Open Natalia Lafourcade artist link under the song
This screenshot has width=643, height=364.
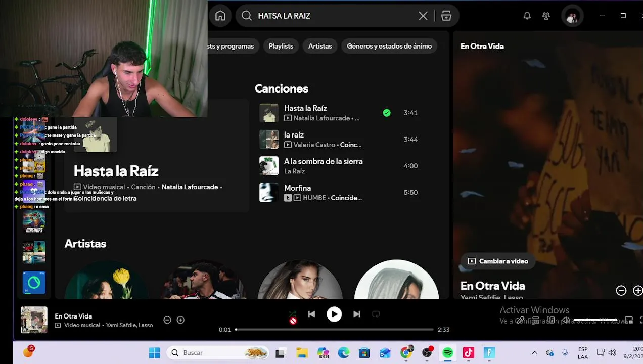tap(322, 118)
